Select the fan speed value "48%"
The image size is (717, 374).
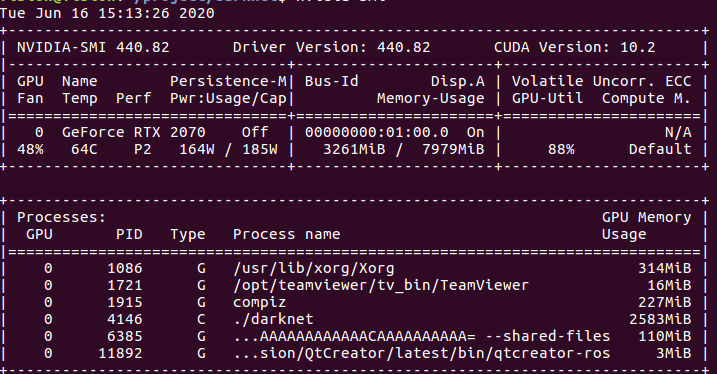point(30,150)
